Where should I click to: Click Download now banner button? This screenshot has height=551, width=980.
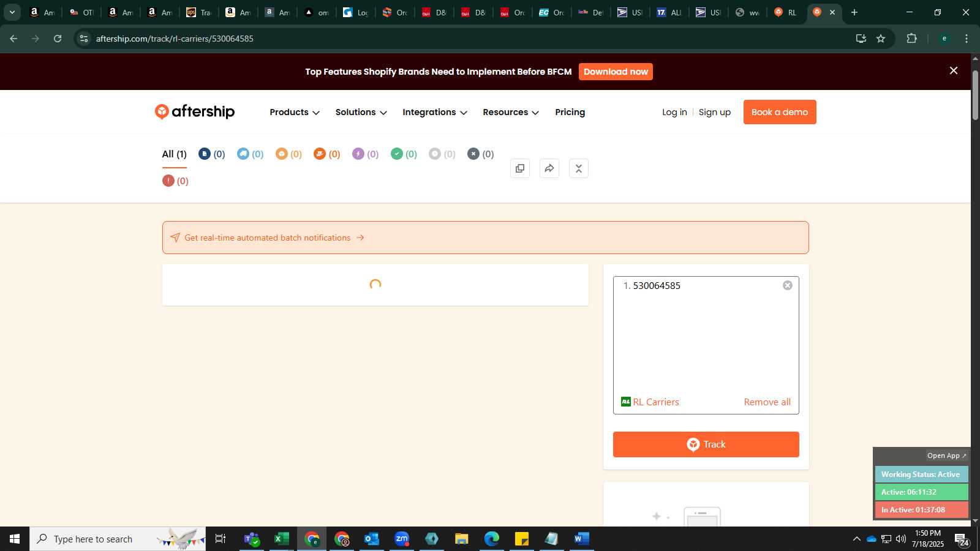[x=616, y=72]
